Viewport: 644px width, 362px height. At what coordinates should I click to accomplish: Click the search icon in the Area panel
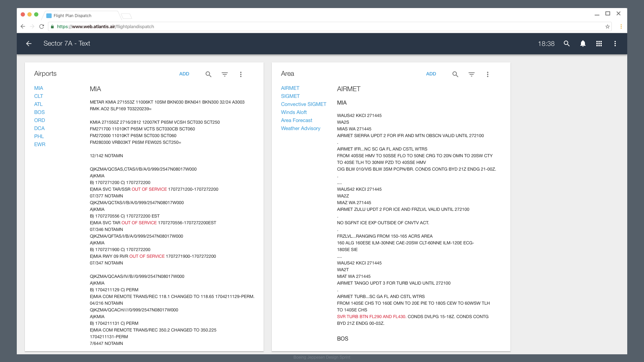455,74
